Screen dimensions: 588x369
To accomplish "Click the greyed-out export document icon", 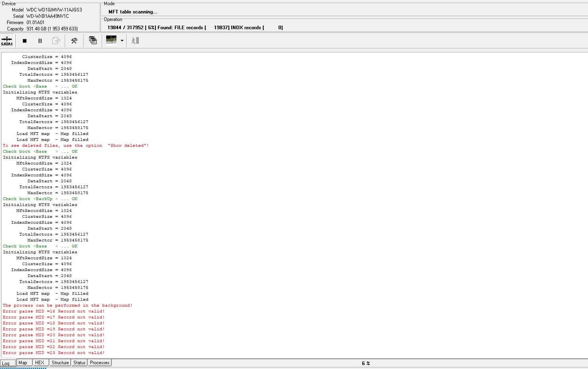I will (56, 41).
